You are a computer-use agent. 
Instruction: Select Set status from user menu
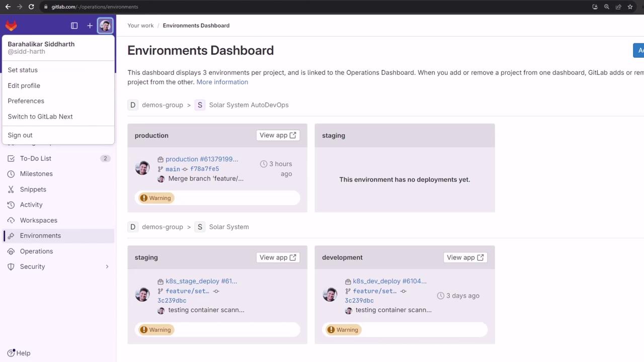click(23, 70)
